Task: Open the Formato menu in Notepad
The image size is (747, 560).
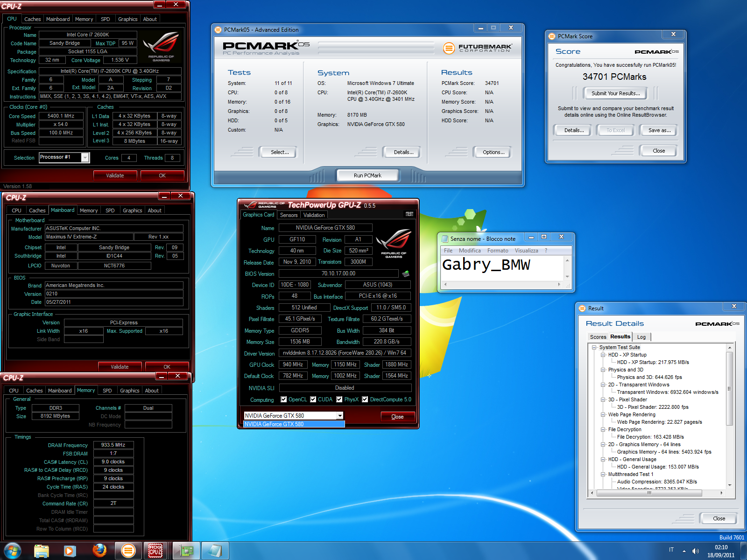Action: [x=498, y=251]
